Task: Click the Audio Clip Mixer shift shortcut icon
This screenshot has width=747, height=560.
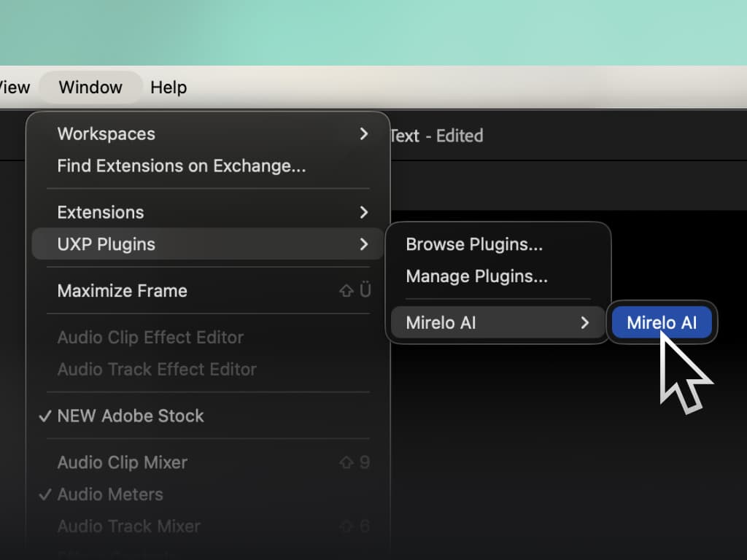Action: click(x=347, y=462)
